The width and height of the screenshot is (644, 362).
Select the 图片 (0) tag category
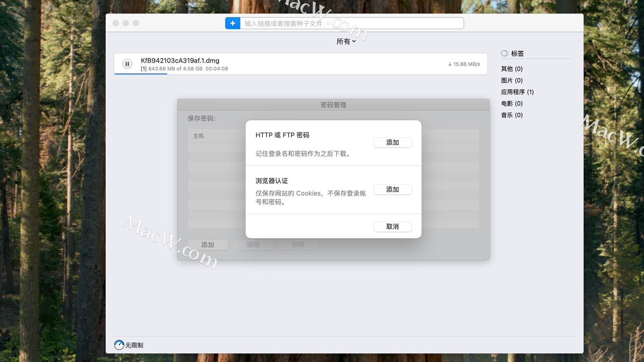coord(512,80)
